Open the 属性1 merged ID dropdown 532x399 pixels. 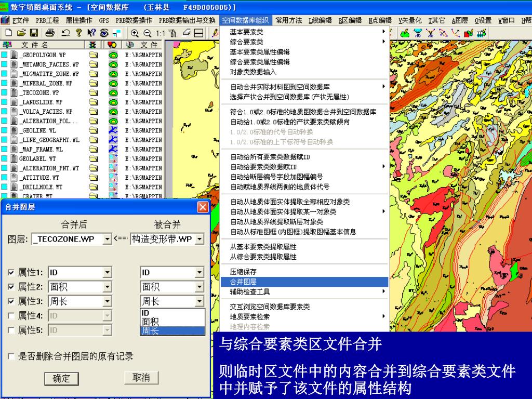point(107,272)
